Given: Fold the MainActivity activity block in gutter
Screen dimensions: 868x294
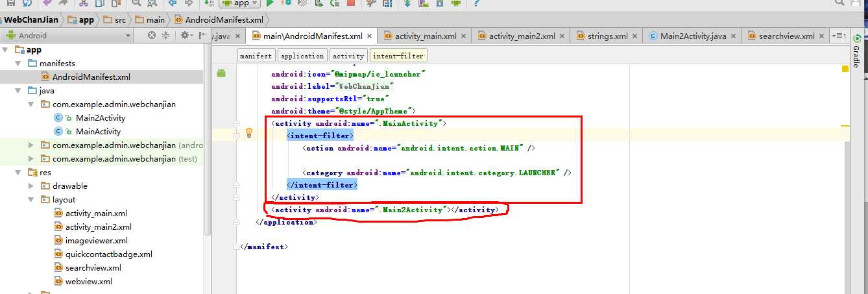Looking at the screenshot, I should [237, 123].
